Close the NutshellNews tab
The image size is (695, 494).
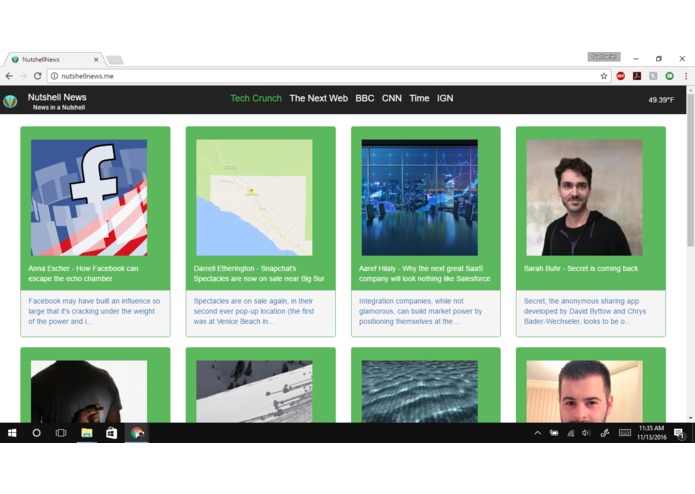tap(96, 59)
